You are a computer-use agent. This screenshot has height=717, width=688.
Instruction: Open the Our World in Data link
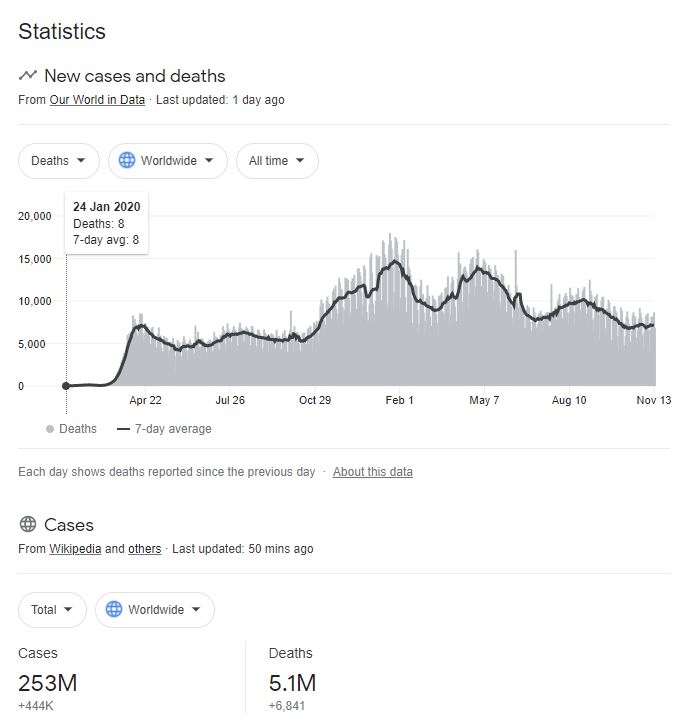97,100
